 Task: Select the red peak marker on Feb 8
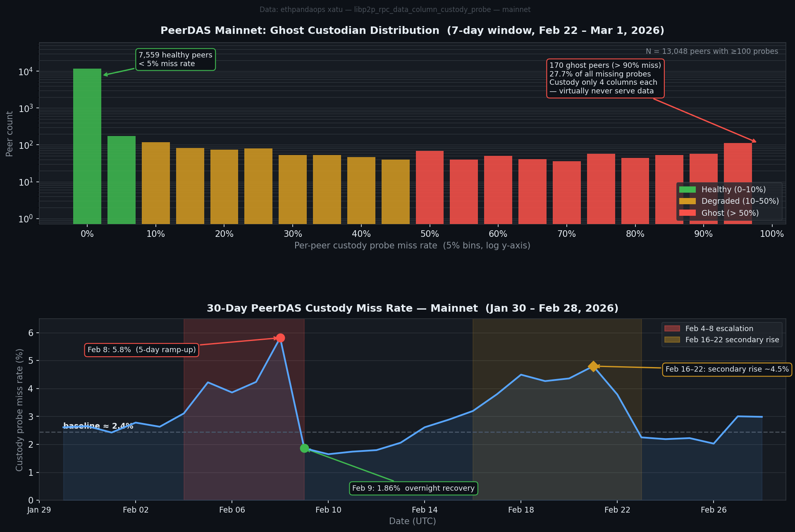pos(281,338)
